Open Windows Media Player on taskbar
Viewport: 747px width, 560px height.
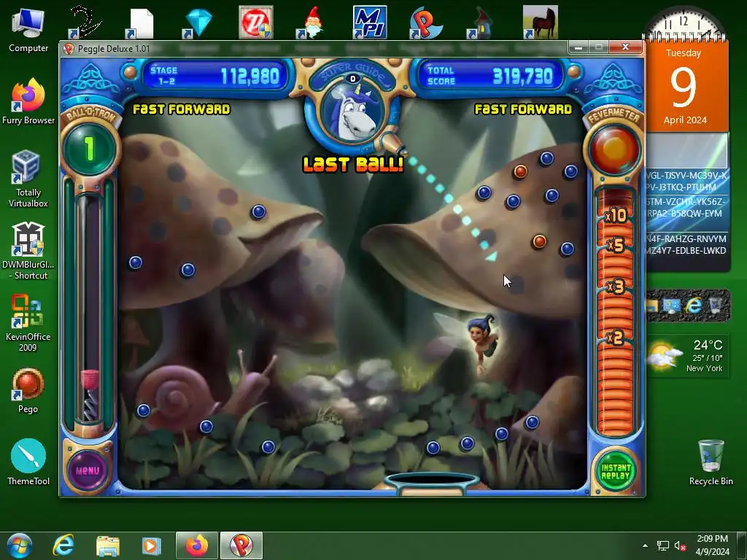(x=151, y=545)
